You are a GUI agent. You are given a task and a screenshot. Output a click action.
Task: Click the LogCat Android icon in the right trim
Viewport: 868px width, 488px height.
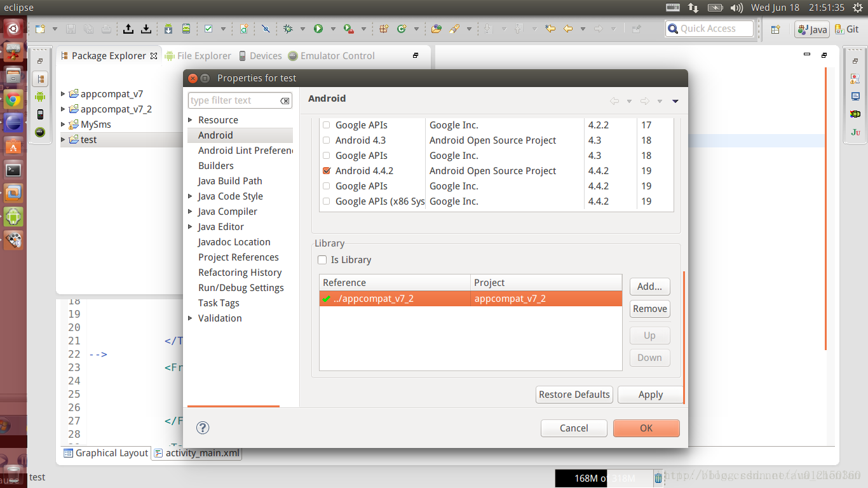(x=855, y=114)
